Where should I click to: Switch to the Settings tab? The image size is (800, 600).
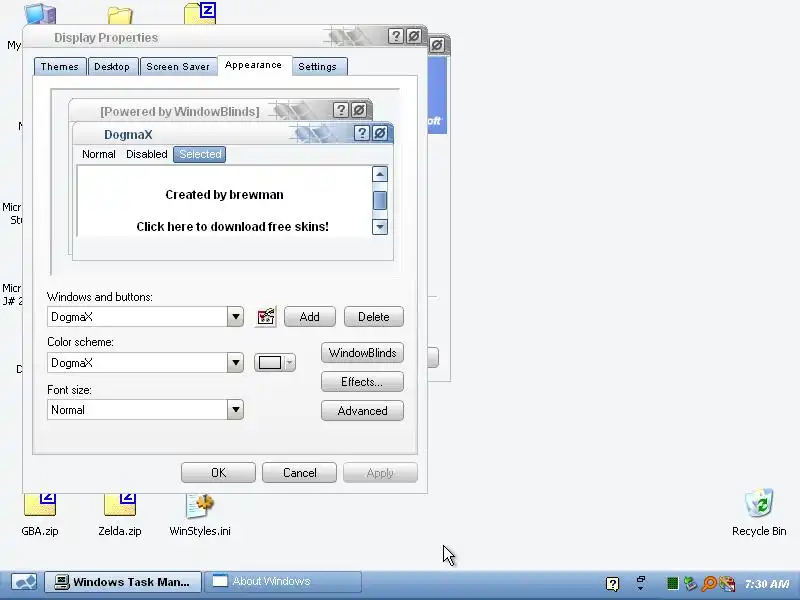(x=317, y=67)
